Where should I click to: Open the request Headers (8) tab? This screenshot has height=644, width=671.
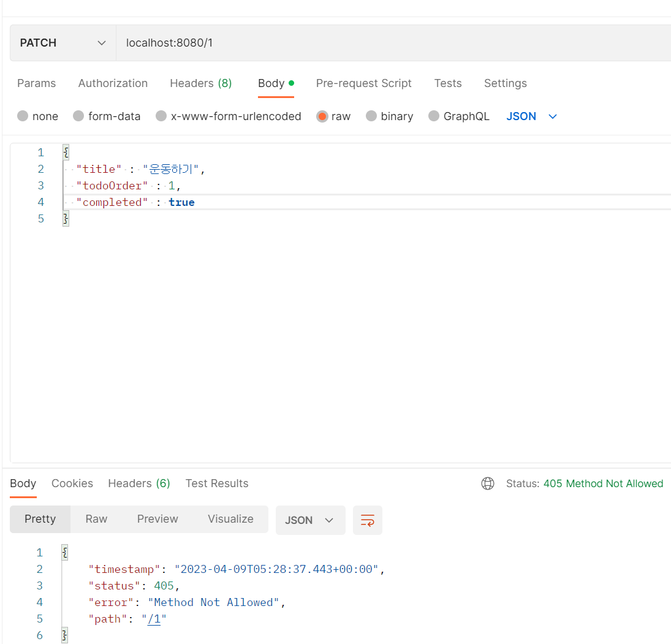point(201,83)
